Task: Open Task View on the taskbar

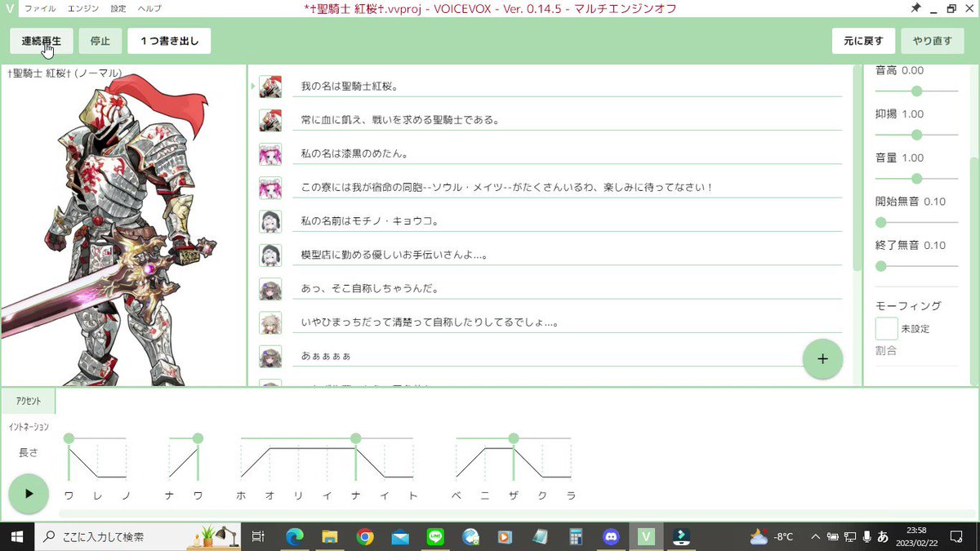Action: (258, 536)
